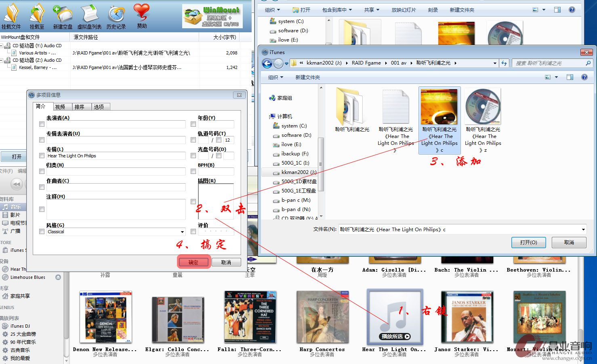Open 组织 menu in the iTunes file dialog
The image size is (597, 364).
point(276,77)
